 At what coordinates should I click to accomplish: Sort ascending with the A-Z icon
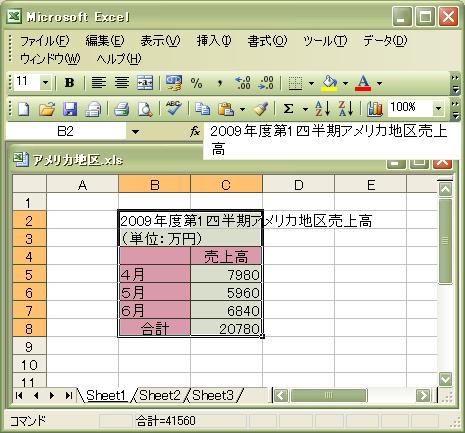(x=322, y=109)
